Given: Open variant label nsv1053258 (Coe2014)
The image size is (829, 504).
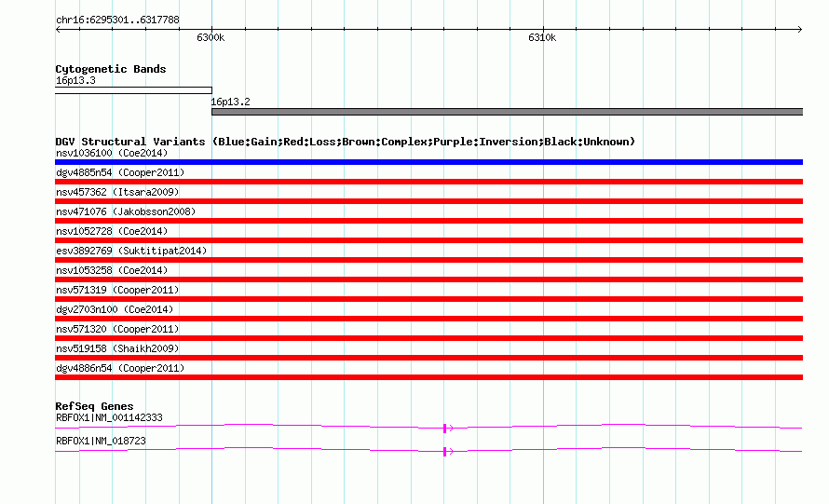Looking at the screenshot, I should pyautogui.click(x=112, y=270).
